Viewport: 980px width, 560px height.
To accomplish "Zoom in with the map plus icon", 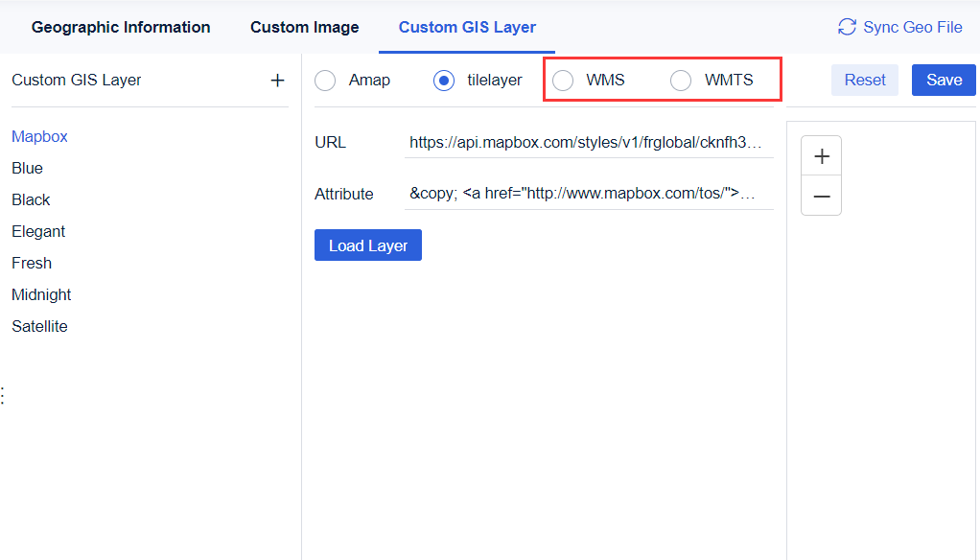I will [821, 155].
